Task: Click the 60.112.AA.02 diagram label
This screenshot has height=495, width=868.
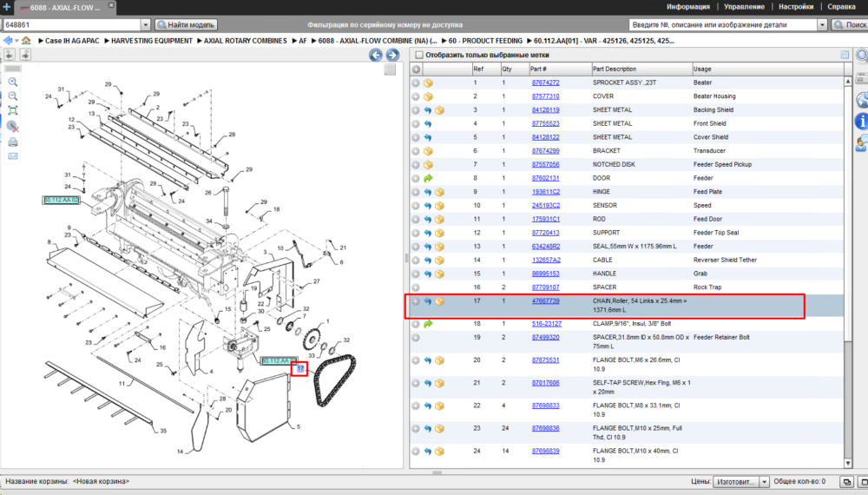Action: pyautogui.click(x=61, y=200)
